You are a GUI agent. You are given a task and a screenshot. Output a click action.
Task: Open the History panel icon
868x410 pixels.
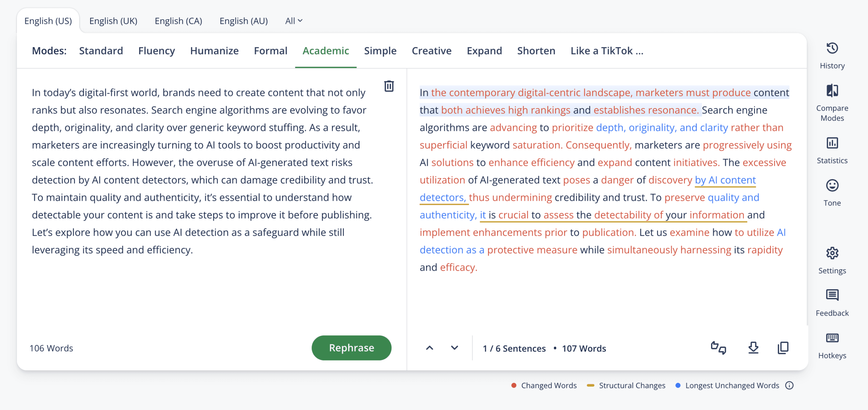coord(832,49)
